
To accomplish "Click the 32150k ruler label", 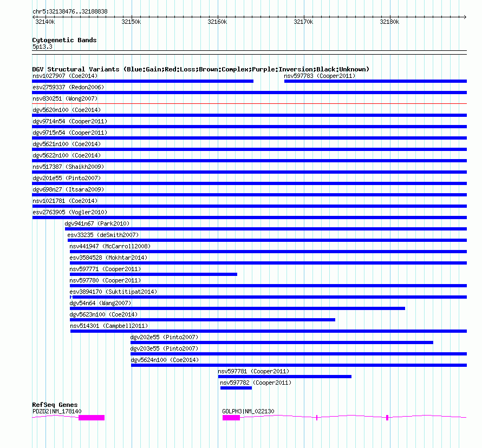I will point(131,22).
